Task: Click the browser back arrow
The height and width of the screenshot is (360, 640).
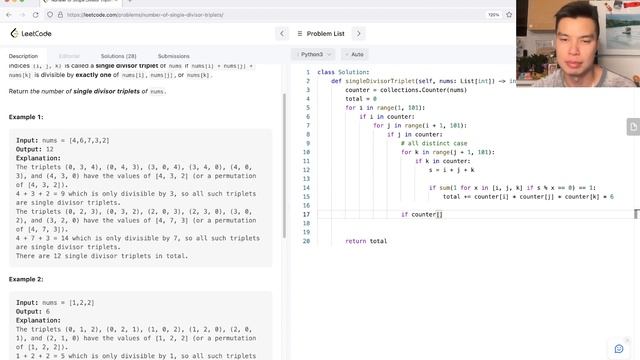Action: coord(9,15)
